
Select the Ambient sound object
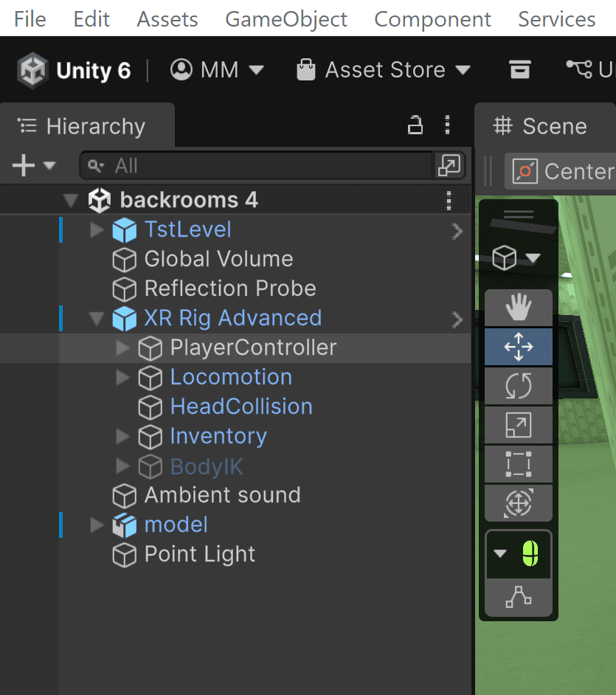(222, 496)
